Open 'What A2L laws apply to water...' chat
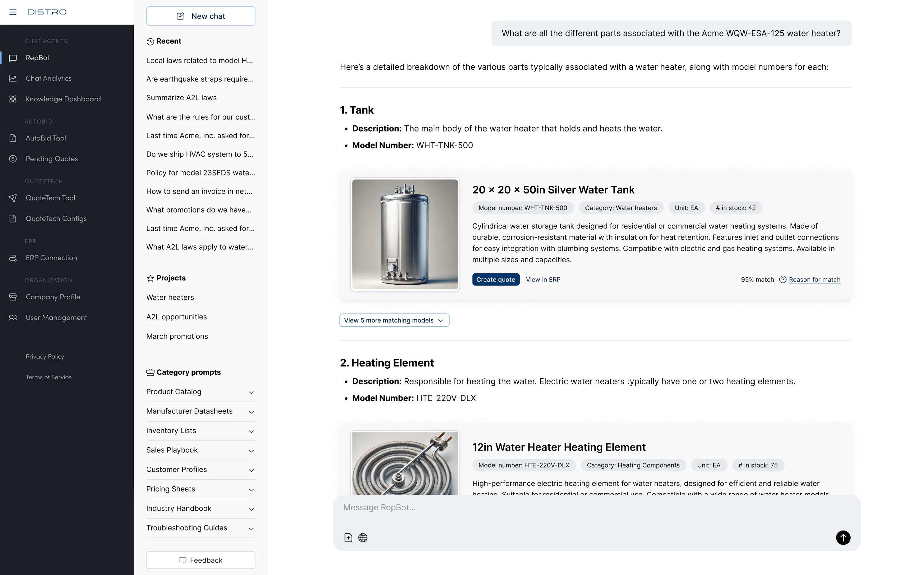 point(200,247)
